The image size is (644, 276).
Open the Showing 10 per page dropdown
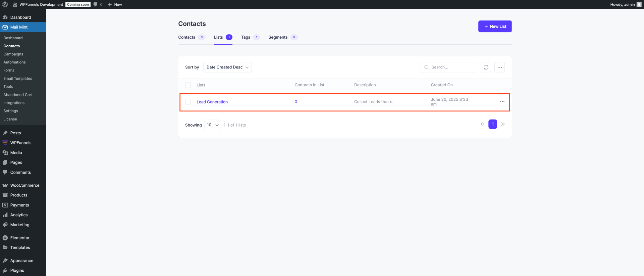(213, 125)
